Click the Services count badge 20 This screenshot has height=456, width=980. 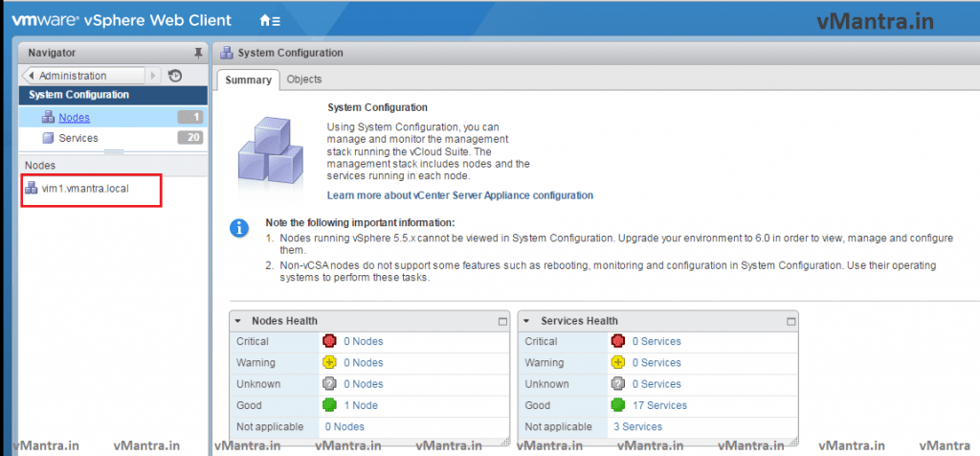(190, 138)
